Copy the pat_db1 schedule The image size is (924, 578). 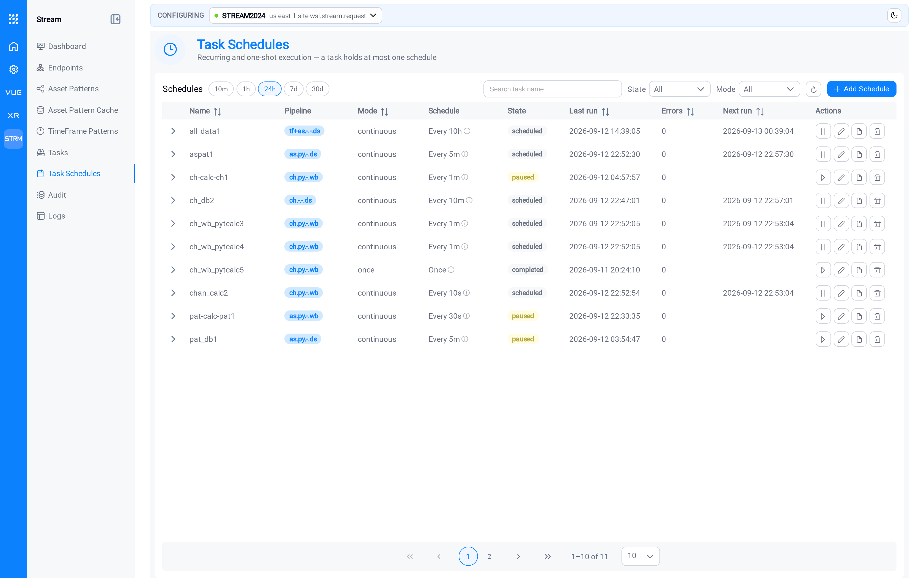coord(859,339)
